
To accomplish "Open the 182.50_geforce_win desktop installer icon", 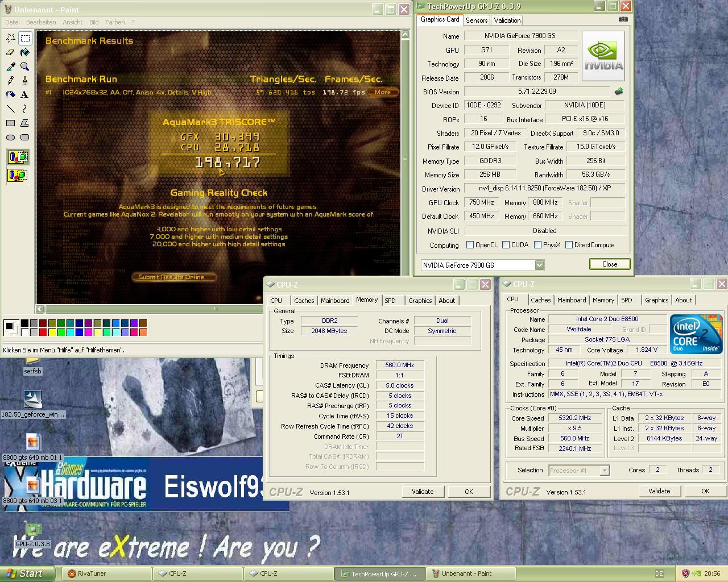I will tap(32, 404).
